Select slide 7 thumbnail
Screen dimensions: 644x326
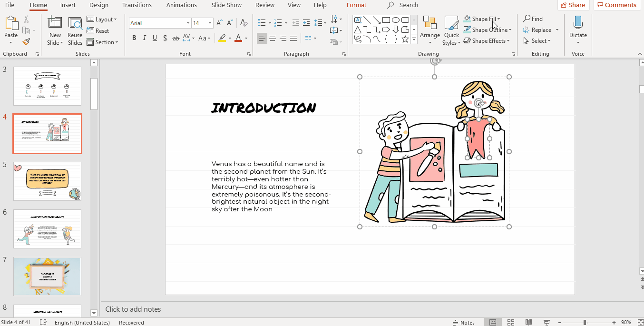47,276
